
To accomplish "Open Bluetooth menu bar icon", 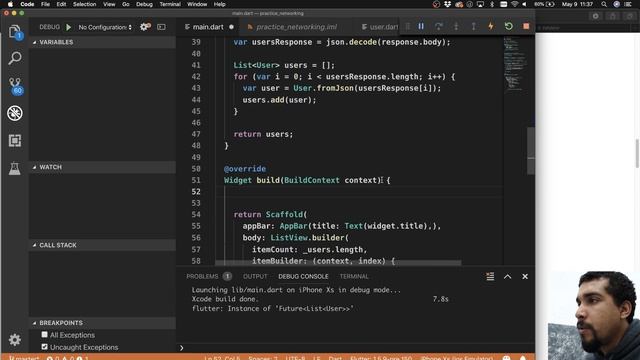I will tap(492, 4).
